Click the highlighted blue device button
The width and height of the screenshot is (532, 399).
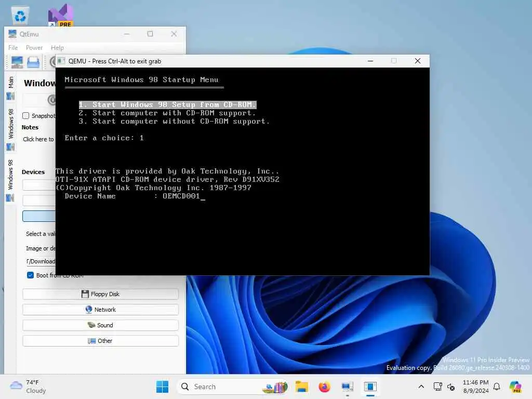[x=39, y=216]
